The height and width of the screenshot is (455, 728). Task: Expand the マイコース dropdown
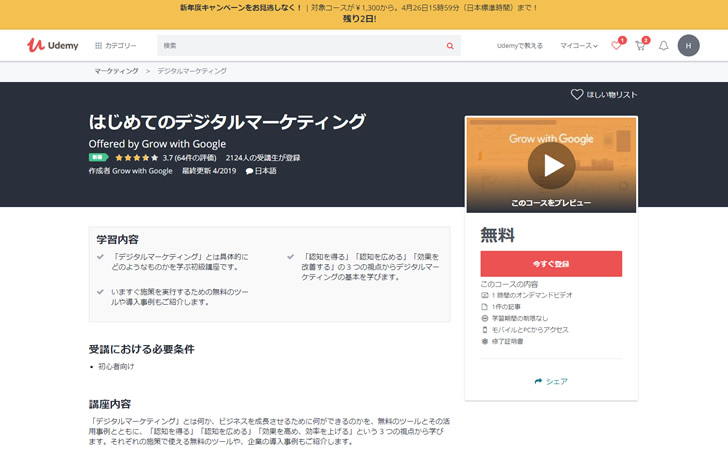578,46
